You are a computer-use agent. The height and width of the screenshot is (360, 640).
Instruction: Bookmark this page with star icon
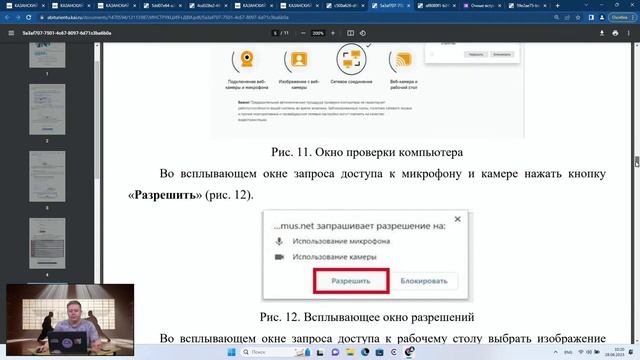[578, 18]
